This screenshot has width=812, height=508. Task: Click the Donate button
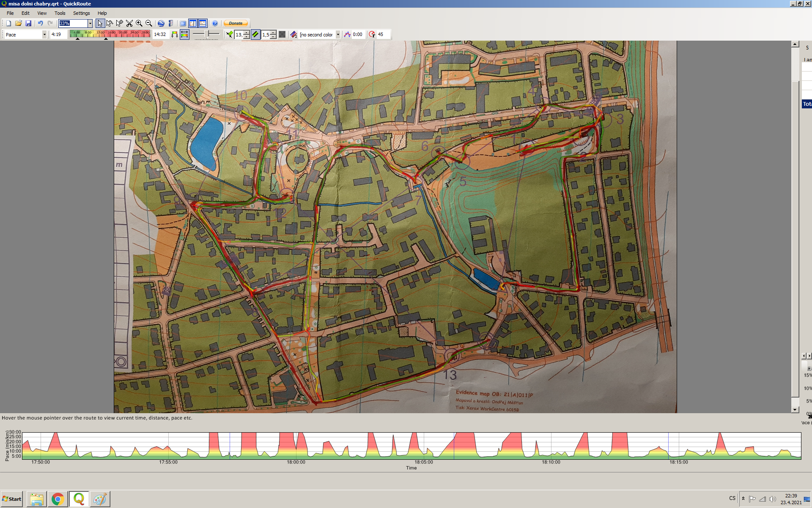click(236, 23)
